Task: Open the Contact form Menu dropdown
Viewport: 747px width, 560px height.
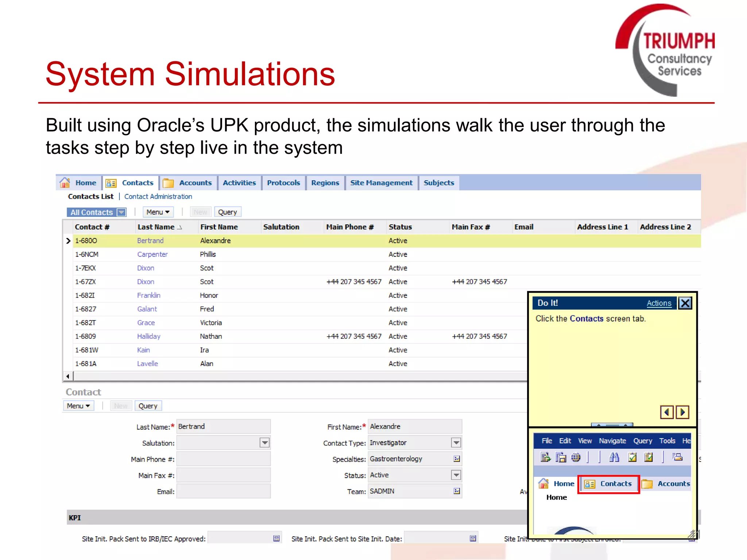Action: coord(78,406)
